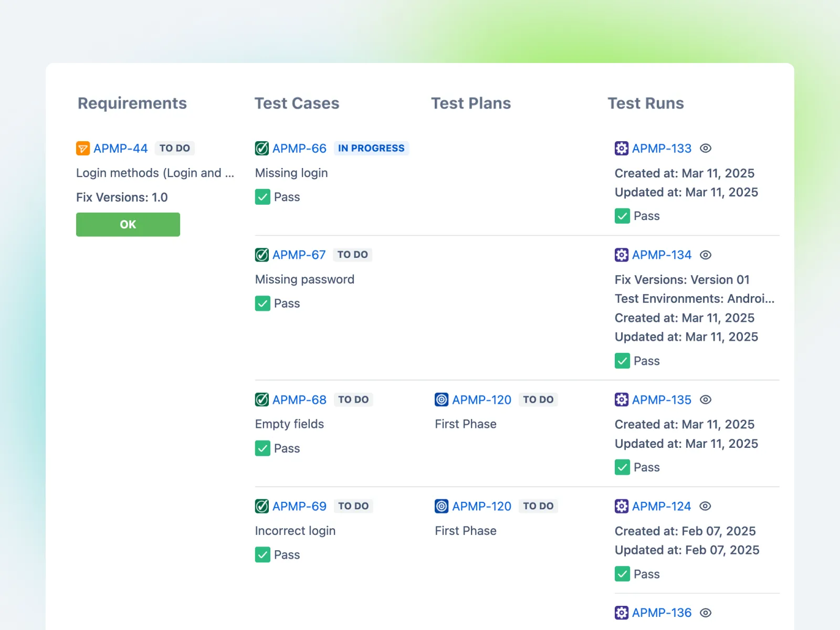Click the Test Cases column header

point(297,103)
